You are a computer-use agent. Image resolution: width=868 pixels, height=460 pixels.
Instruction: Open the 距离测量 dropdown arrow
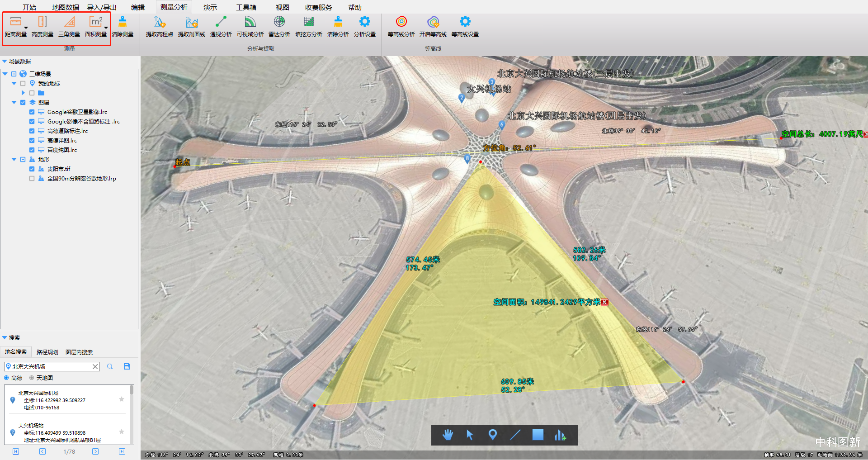point(26,28)
